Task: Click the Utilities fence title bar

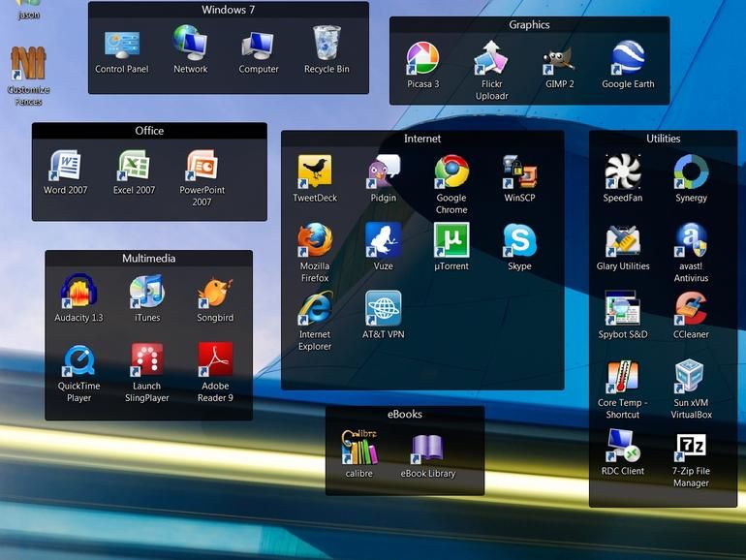Action: coord(663,139)
